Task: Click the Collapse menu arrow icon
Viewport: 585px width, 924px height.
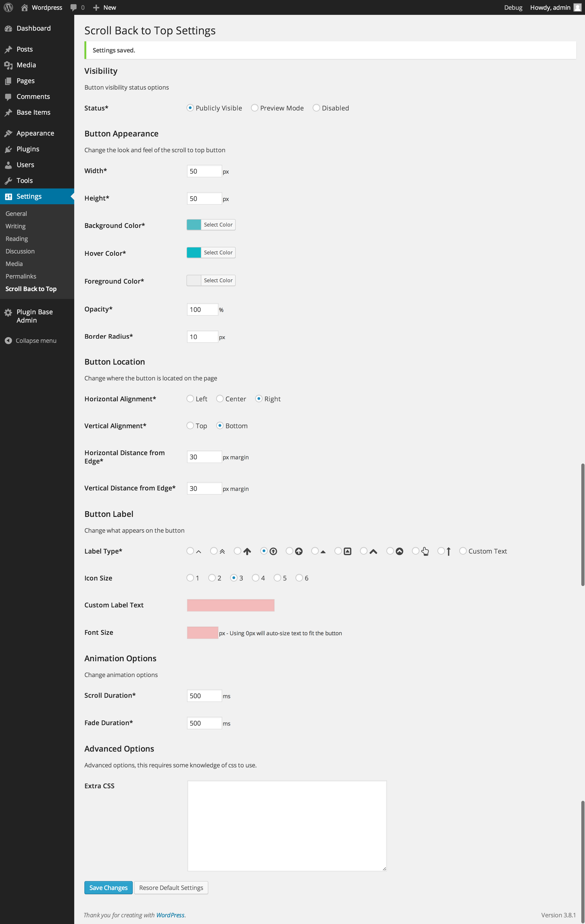Action: pyautogui.click(x=8, y=340)
